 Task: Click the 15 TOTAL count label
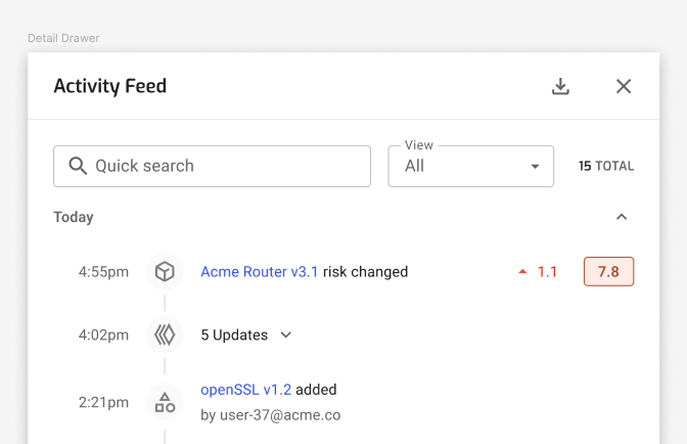click(606, 166)
